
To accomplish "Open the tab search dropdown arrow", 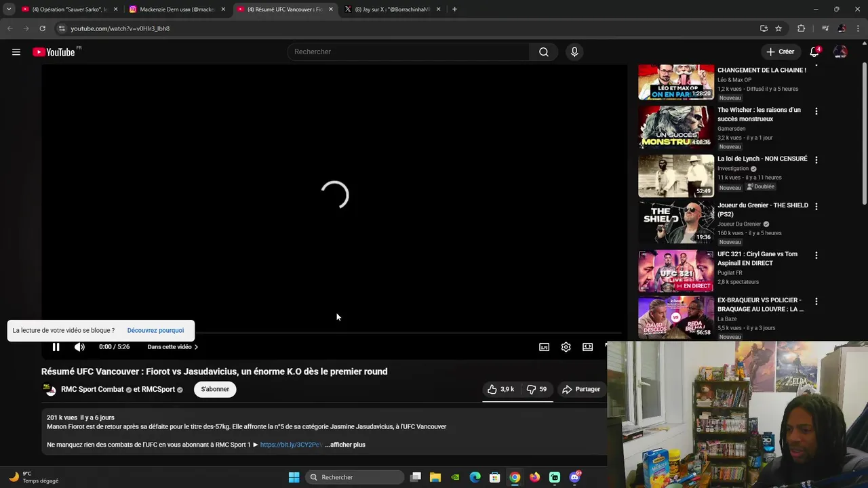I will 8,9.
